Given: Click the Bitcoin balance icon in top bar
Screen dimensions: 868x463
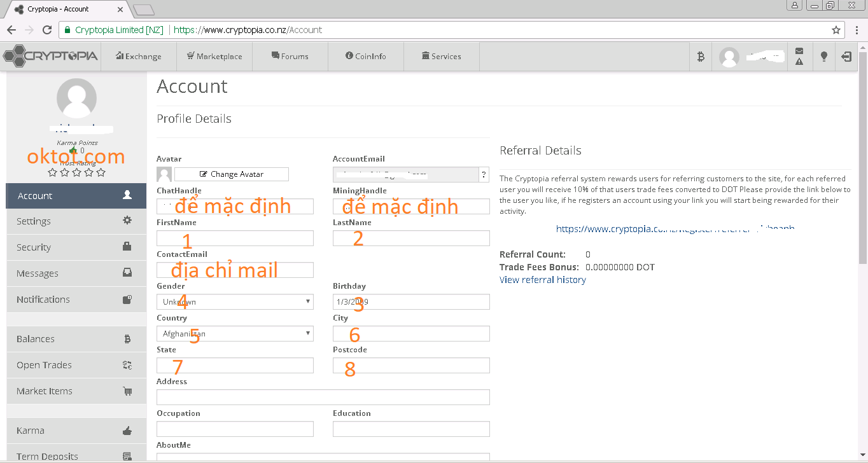Looking at the screenshot, I should click(701, 57).
